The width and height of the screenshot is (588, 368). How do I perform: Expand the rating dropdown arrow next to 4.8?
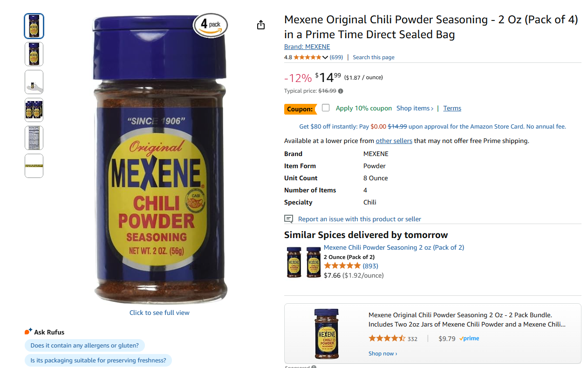click(x=325, y=57)
